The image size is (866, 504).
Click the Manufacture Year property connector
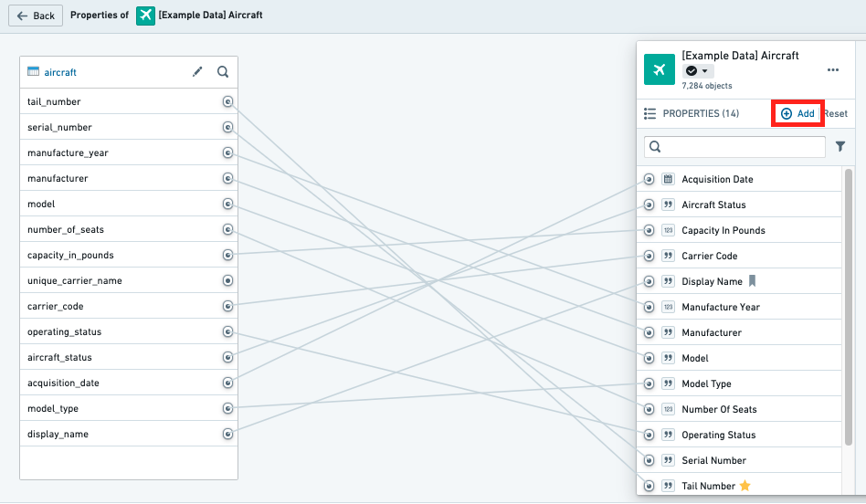[649, 307]
